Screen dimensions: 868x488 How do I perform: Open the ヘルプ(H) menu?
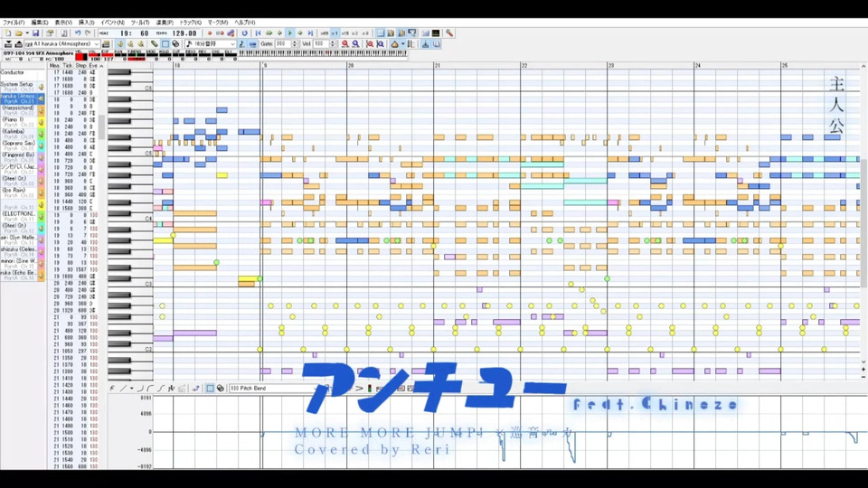pyautogui.click(x=245, y=23)
